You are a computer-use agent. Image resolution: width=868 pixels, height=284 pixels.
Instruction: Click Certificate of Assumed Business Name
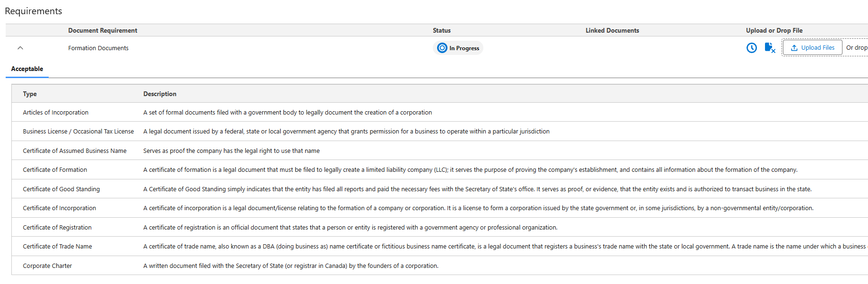[x=75, y=151]
